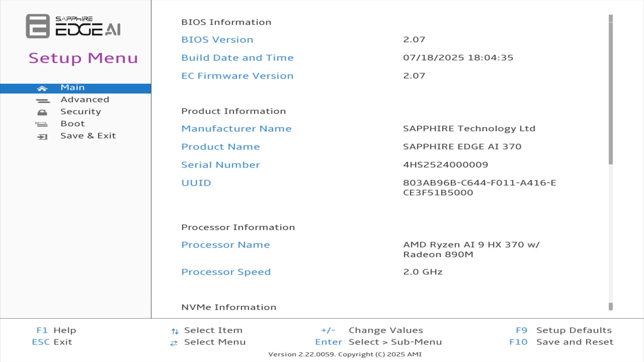Click the left-right arrows Select Menu icon
The height and width of the screenshot is (362, 644).
[x=174, y=343]
